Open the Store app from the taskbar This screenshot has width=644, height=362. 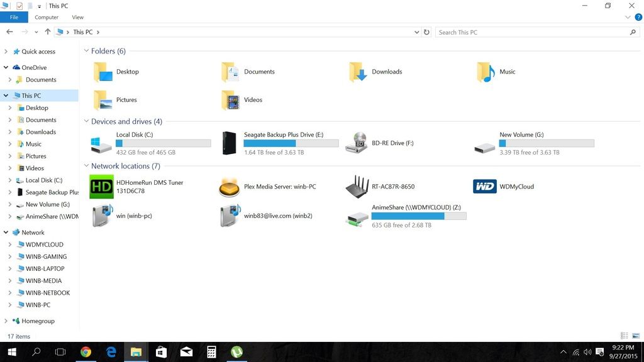(x=161, y=352)
